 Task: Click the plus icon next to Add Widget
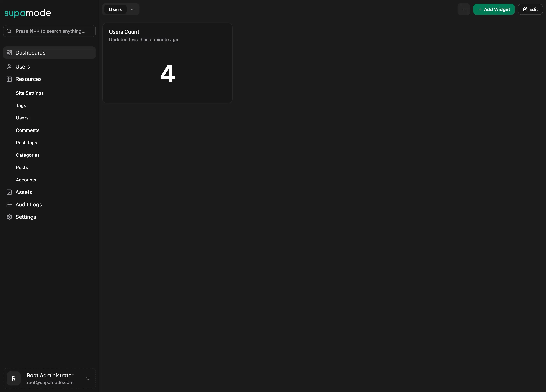click(x=464, y=9)
